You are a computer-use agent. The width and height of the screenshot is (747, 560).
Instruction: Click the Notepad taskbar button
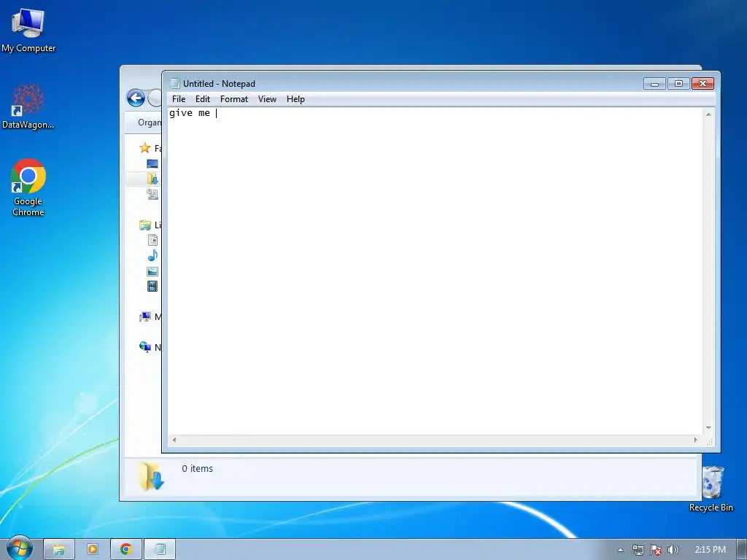[x=160, y=550]
